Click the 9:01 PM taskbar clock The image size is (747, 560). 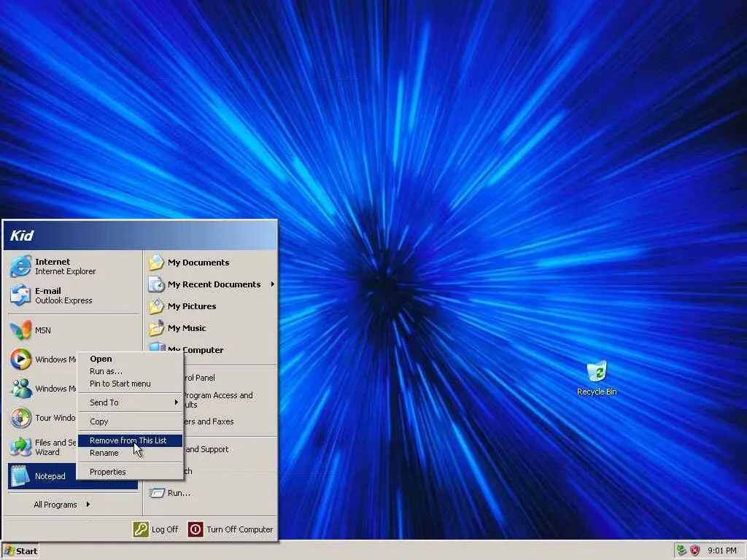coord(721,551)
